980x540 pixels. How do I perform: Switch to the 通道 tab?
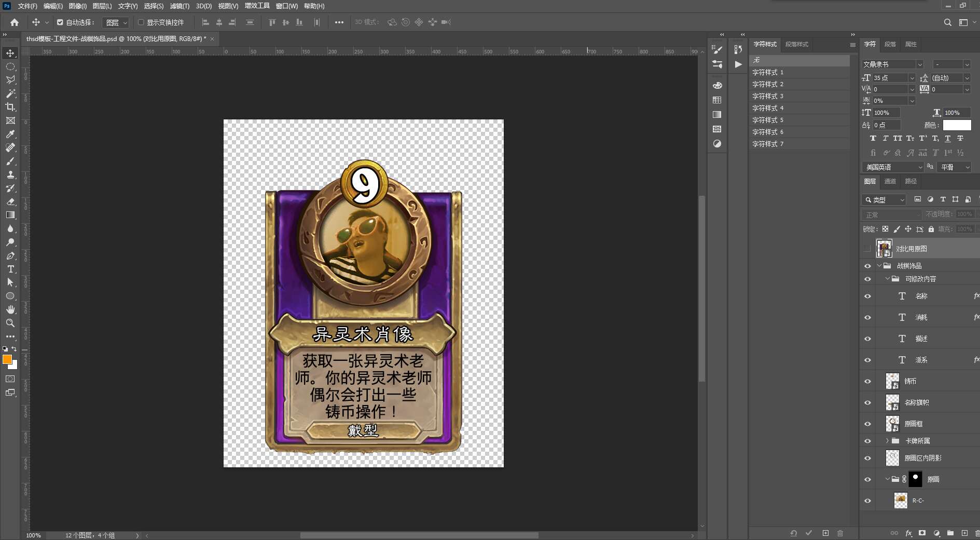pos(890,181)
